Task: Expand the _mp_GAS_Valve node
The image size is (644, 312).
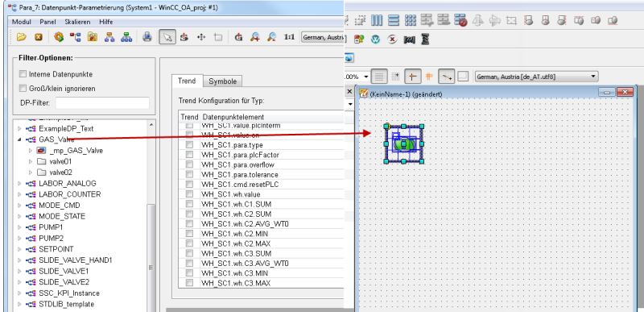Action: pyautogui.click(x=30, y=151)
